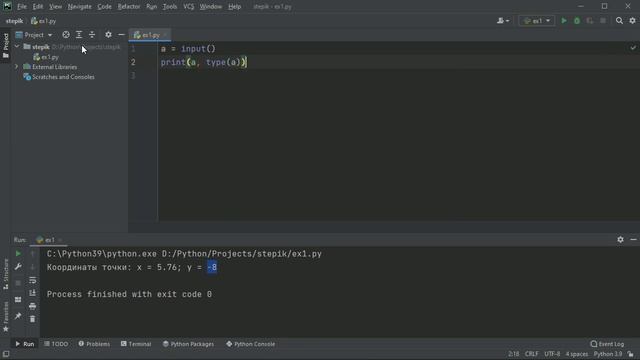The width and height of the screenshot is (640, 360).
Task: Open the Run menu
Action: coord(151,7)
